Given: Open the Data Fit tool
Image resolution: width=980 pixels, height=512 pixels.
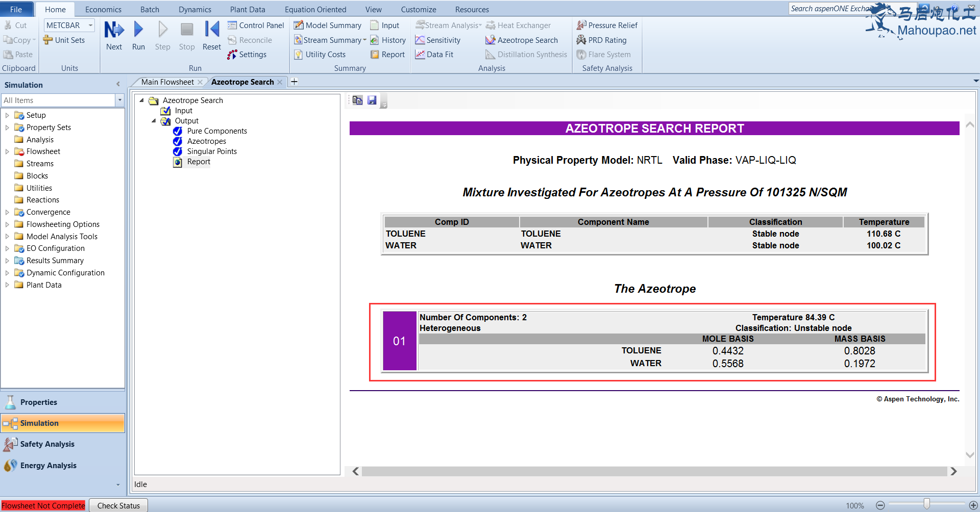Looking at the screenshot, I should [x=434, y=55].
